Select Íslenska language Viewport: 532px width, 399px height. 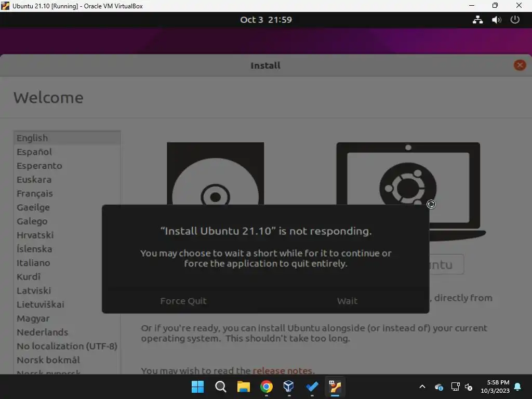tap(58, 249)
